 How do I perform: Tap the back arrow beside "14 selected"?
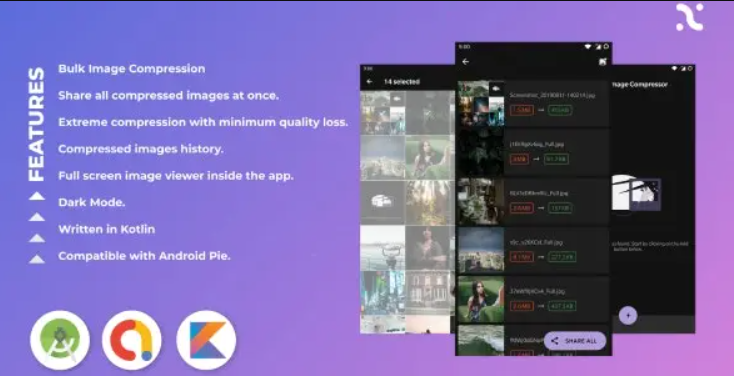pos(369,81)
